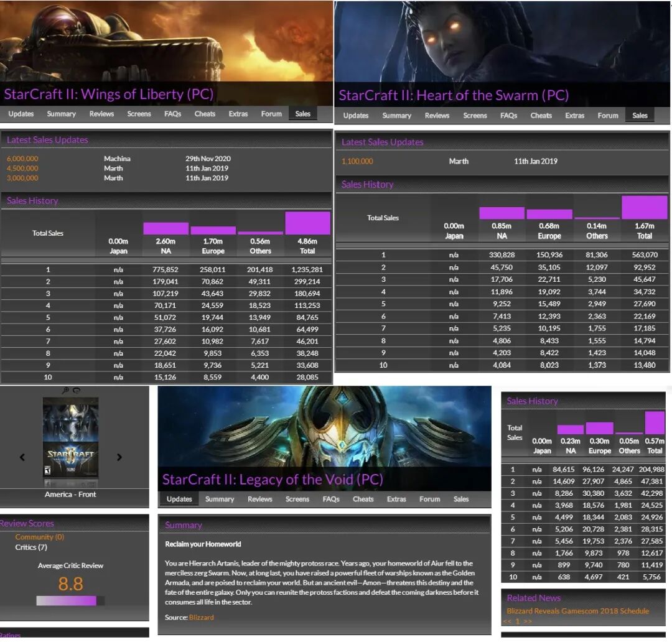Open Summary tab for Legacy of the Void
This screenshot has height=642, width=672.
tap(220, 499)
